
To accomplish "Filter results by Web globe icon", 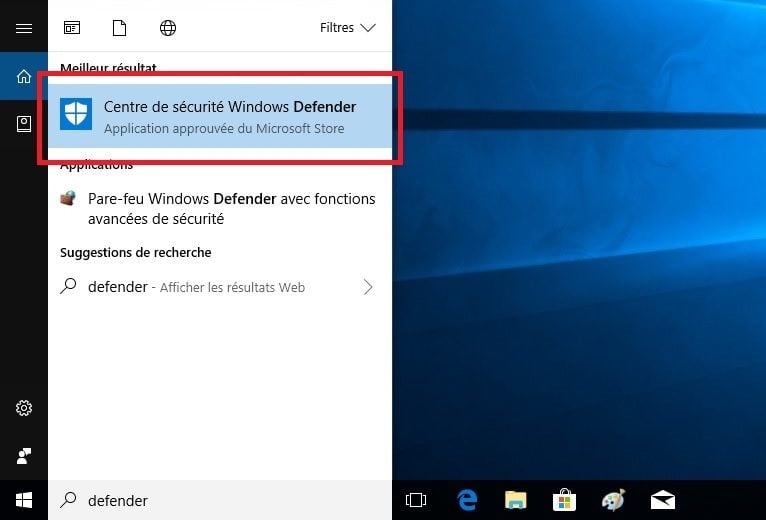I will 168,28.
